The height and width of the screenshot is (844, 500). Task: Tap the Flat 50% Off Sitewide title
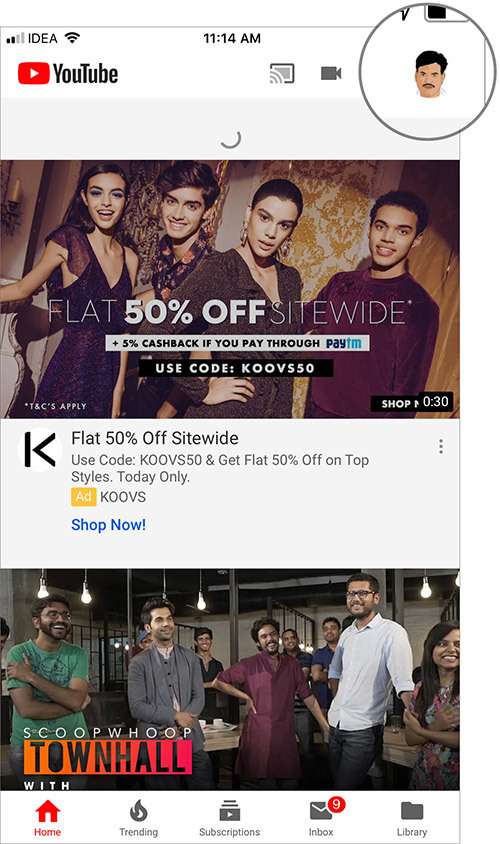pyautogui.click(x=155, y=438)
